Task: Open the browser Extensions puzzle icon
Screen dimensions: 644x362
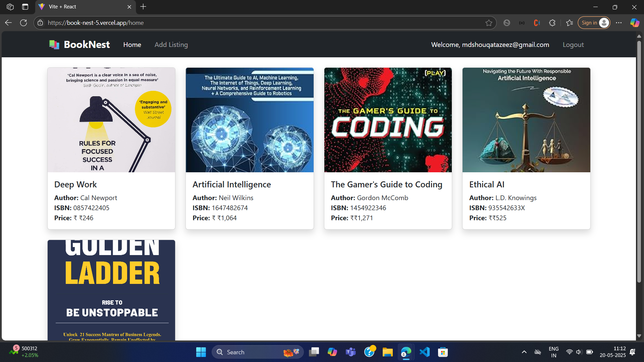Action: coord(552,23)
